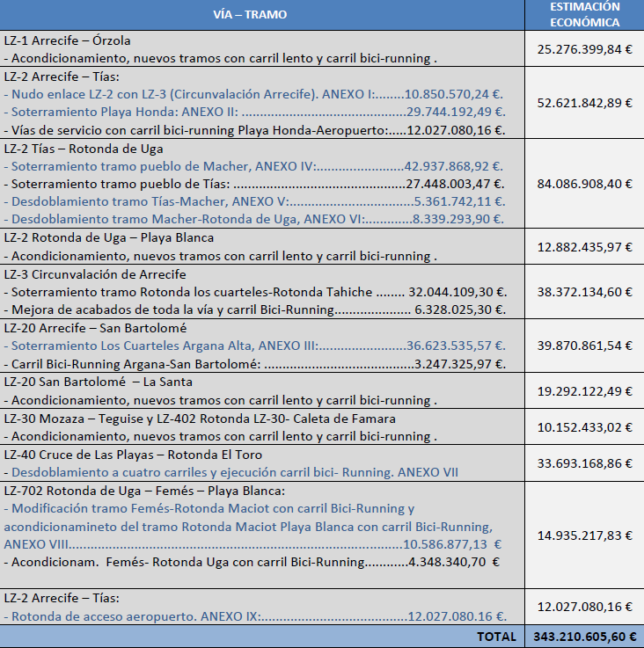Click the 84.086.908,40 € amount cell
The height and width of the screenshot is (648, 644).
pos(584,184)
